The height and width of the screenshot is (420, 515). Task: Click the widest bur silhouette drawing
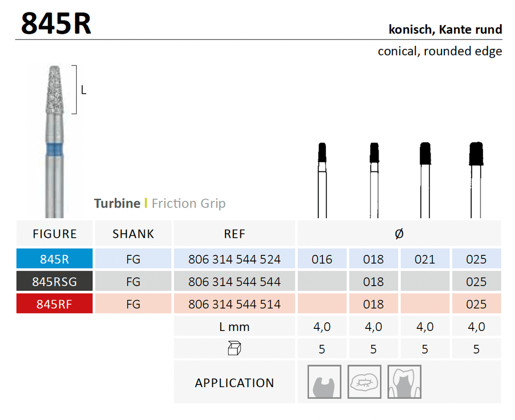click(x=476, y=180)
